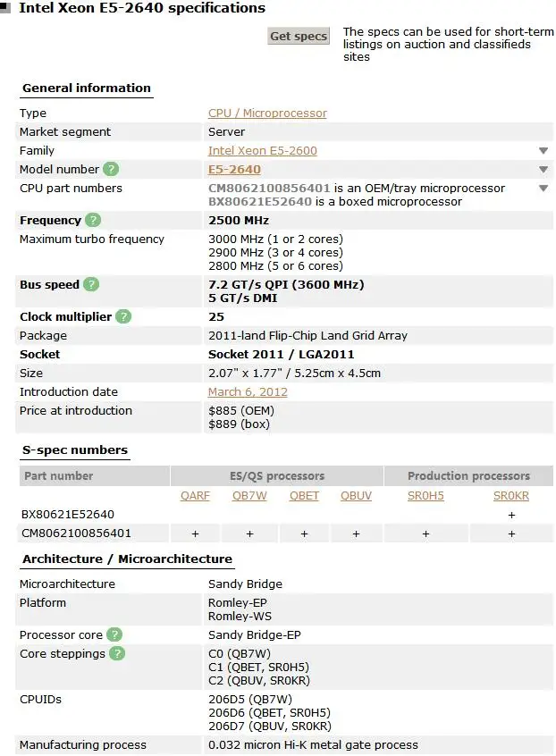Screen dimensions: 556x756
Task: Open the QBUV S-spec link
Action: coord(356,496)
